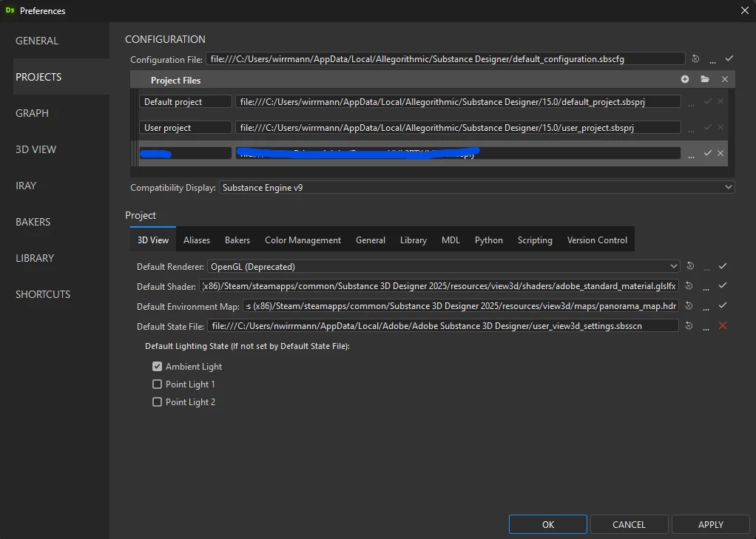The height and width of the screenshot is (539, 756).
Task: Go to PROJECTS preferences section
Action: 61,77
